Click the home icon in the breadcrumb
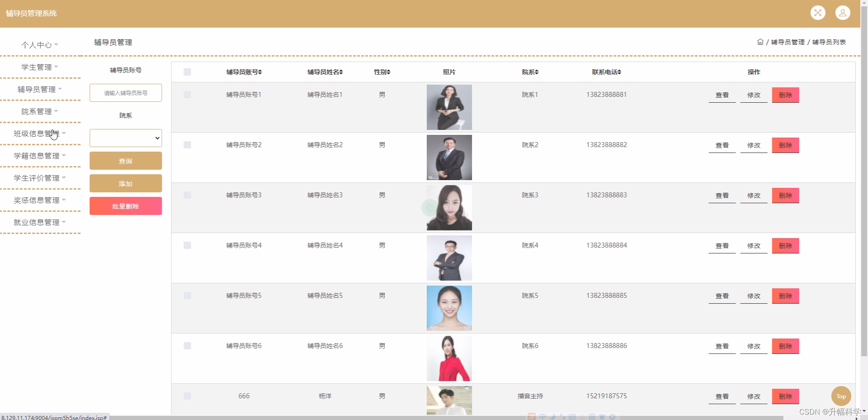Viewport: 868px width, 420px height. [760, 42]
